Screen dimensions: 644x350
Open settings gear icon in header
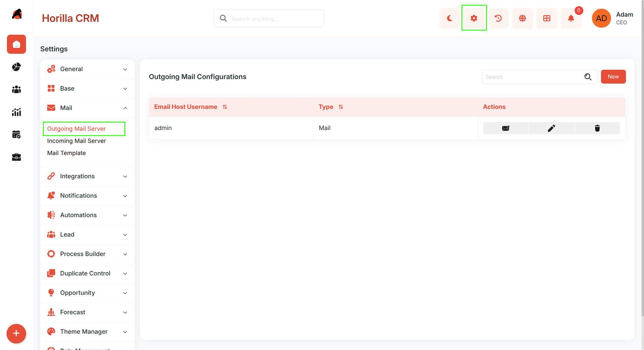point(474,18)
